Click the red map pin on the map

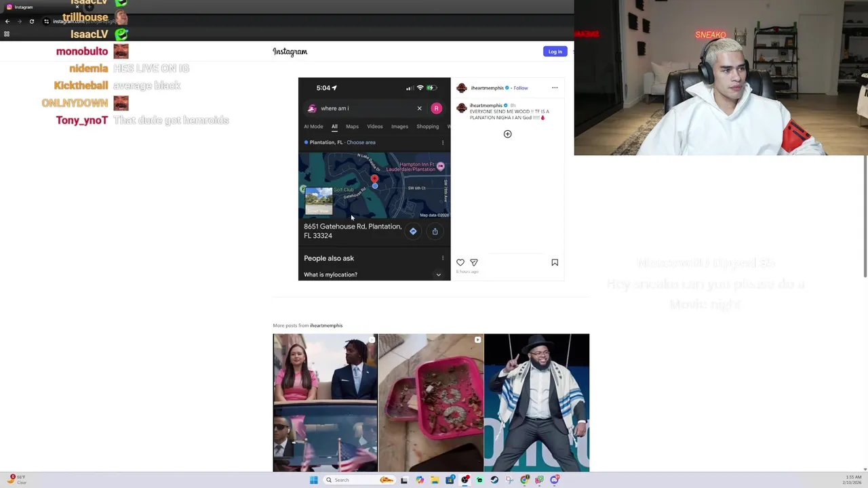(x=374, y=179)
